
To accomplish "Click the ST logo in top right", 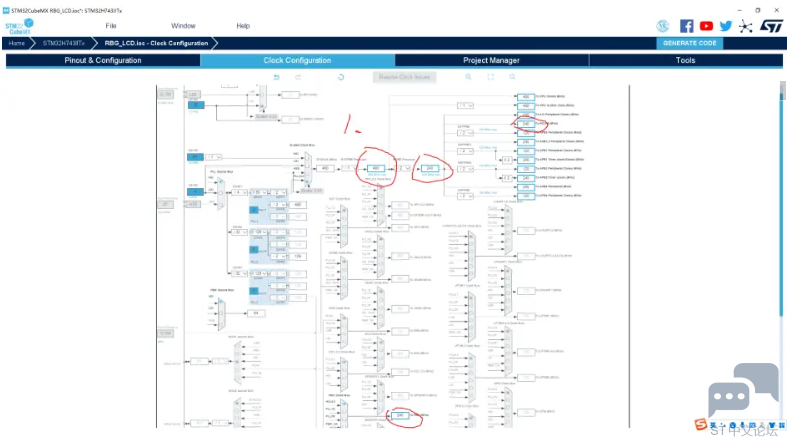I will [x=771, y=26].
